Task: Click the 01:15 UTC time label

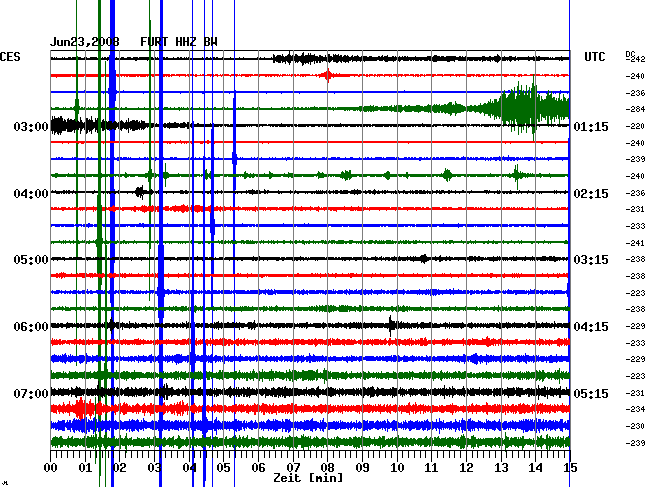Action: (x=591, y=126)
